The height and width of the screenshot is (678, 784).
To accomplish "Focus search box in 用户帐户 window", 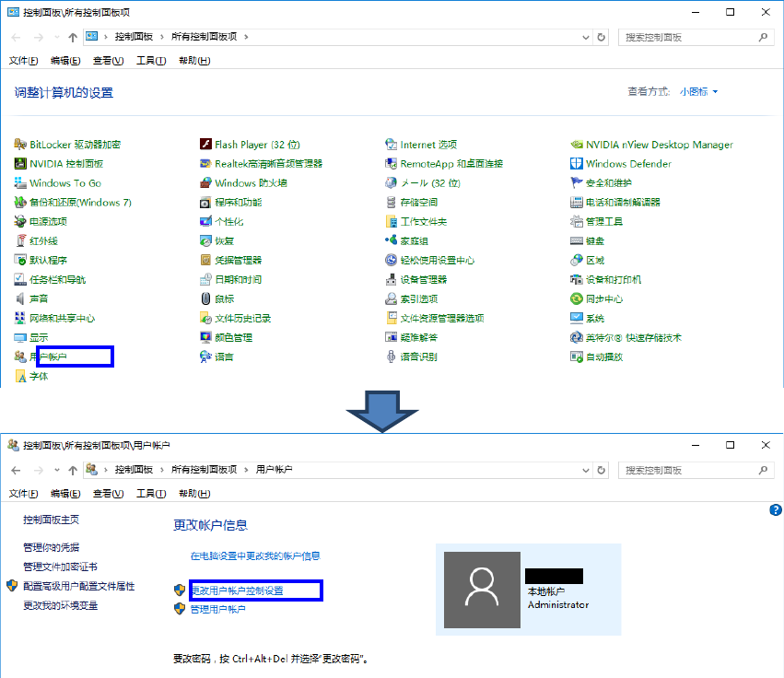I will tap(696, 470).
